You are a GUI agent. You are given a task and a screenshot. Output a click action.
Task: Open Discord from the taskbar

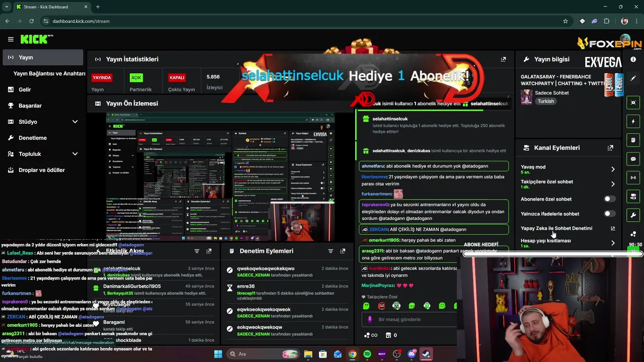coord(412,354)
